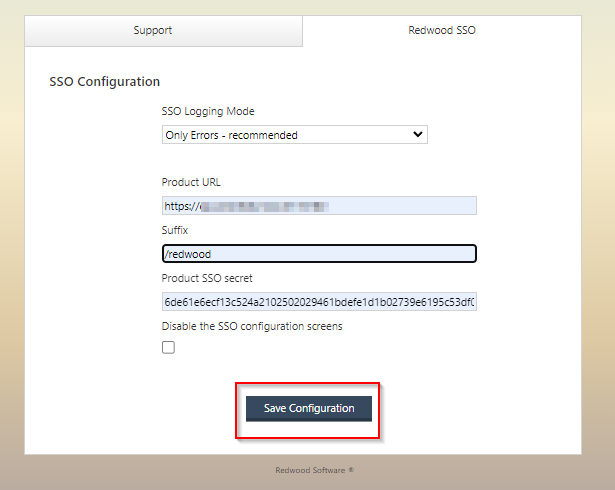Screen dimensions: 615x490
Task: Click the Disable the SSO configuration screens label
Action: tap(252, 326)
